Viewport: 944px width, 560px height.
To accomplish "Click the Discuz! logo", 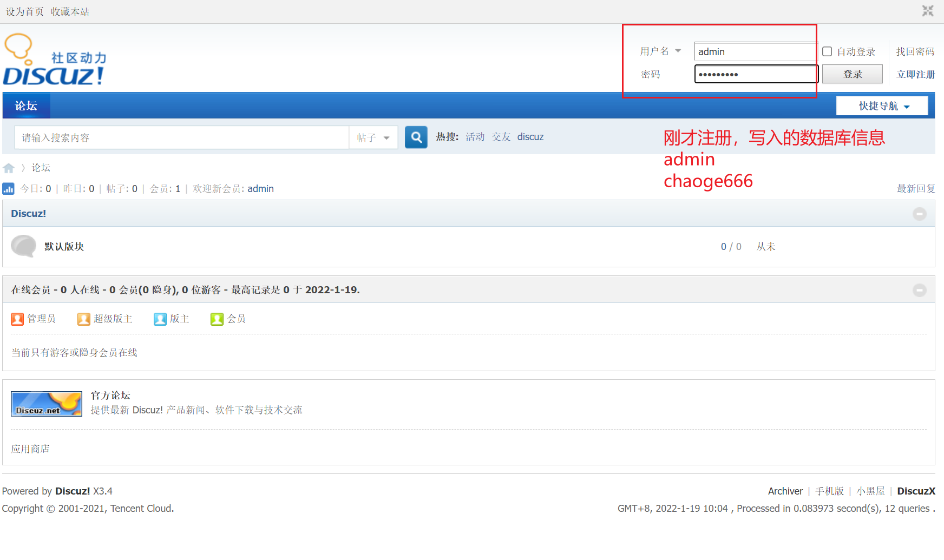I will pyautogui.click(x=54, y=61).
